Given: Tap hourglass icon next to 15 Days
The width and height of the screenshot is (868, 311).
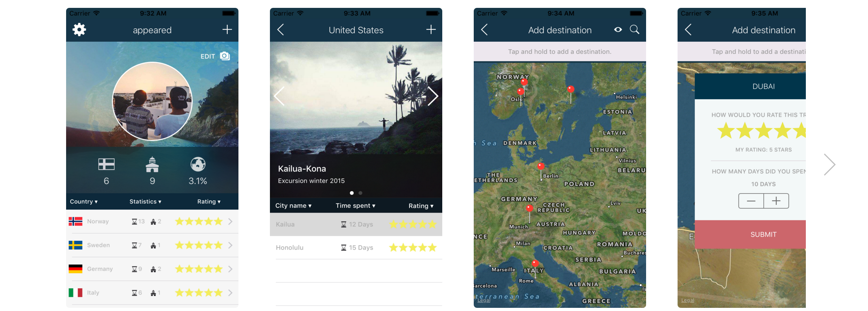Looking at the screenshot, I should pyautogui.click(x=344, y=248).
